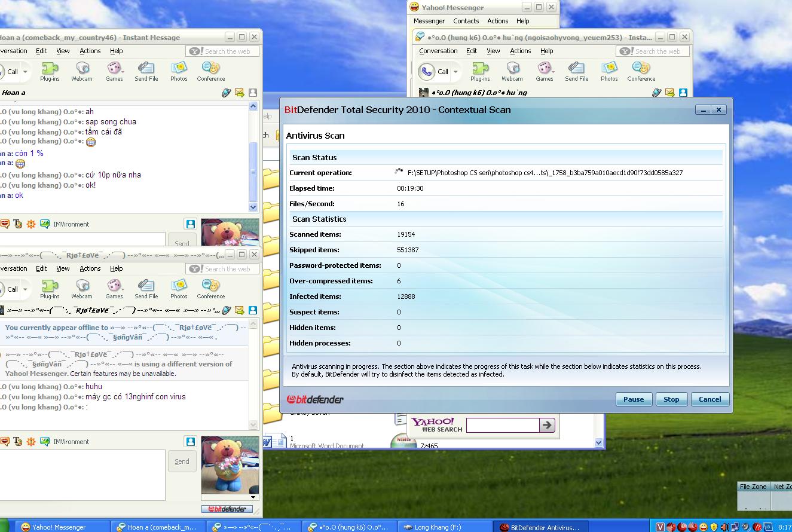Click the infected items count 12888
792x532 pixels.
click(406, 296)
